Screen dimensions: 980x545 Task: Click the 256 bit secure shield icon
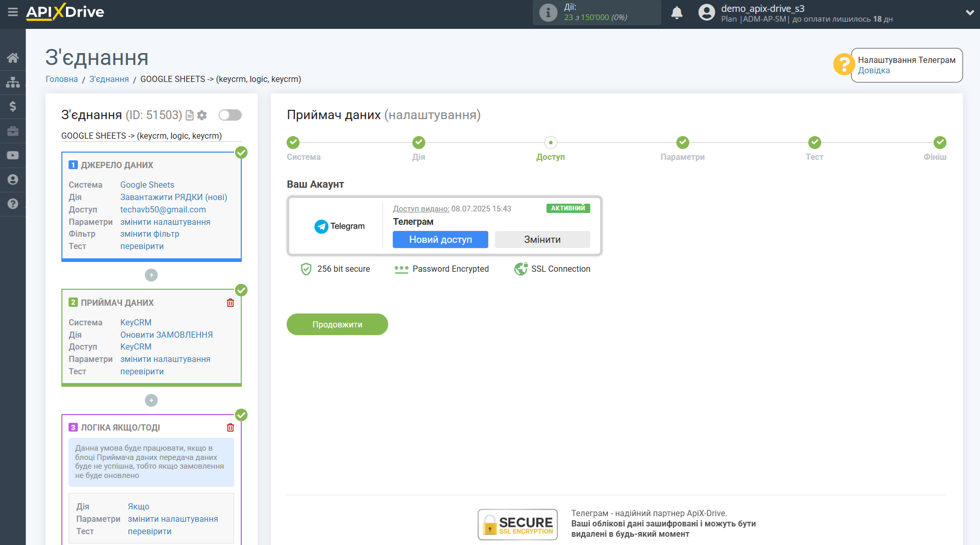pyautogui.click(x=306, y=269)
